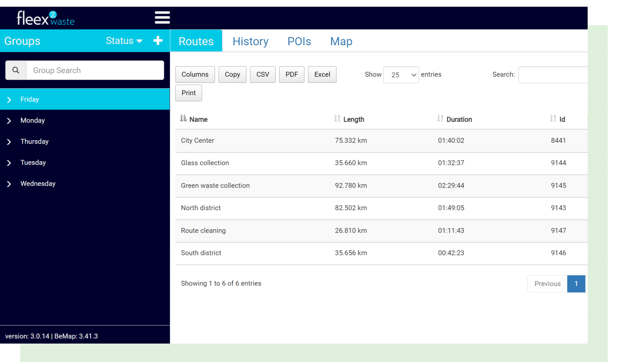The height and width of the screenshot is (362, 644).
Task: Open the Status filter dropdown
Action: 124,41
